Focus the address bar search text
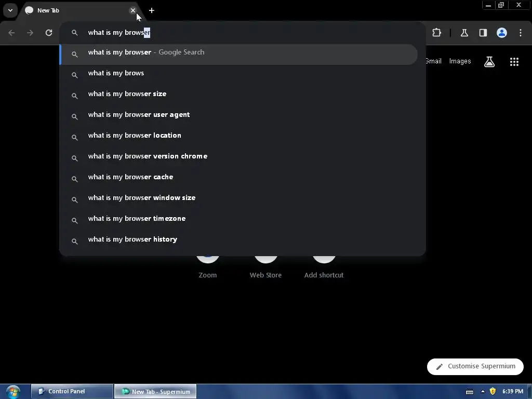Screen dimensions: 532x399 pyautogui.click(x=119, y=33)
